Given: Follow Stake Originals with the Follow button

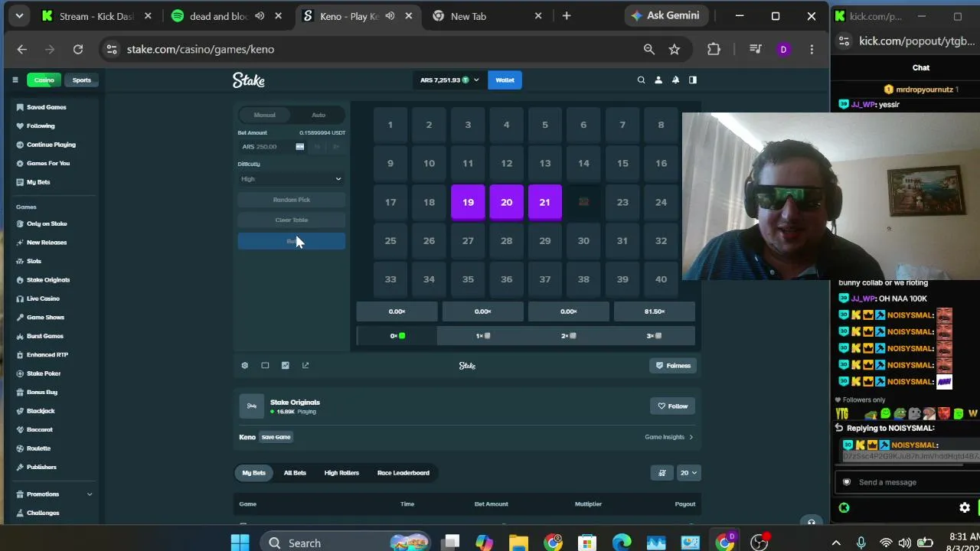Looking at the screenshot, I should (673, 406).
